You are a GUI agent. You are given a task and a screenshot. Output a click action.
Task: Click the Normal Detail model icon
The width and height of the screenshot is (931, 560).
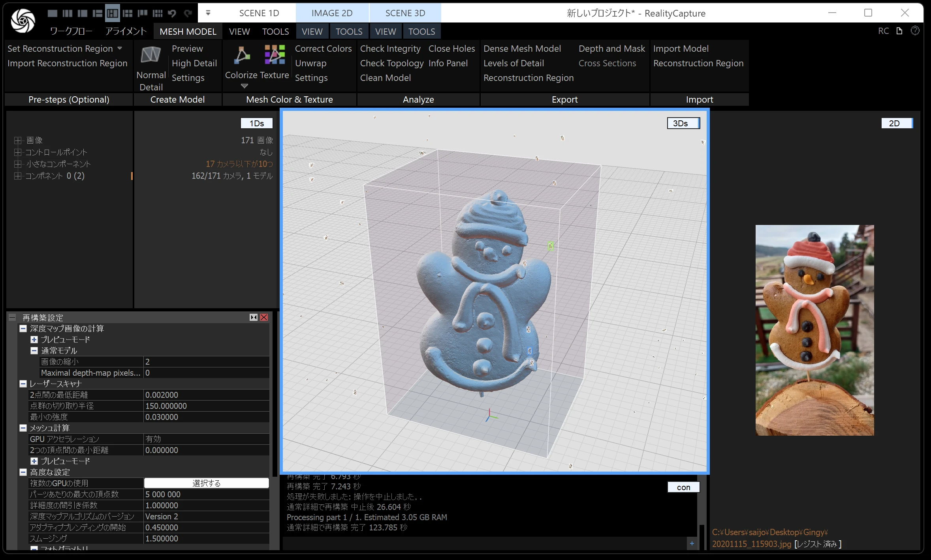(x=151, y=55)
